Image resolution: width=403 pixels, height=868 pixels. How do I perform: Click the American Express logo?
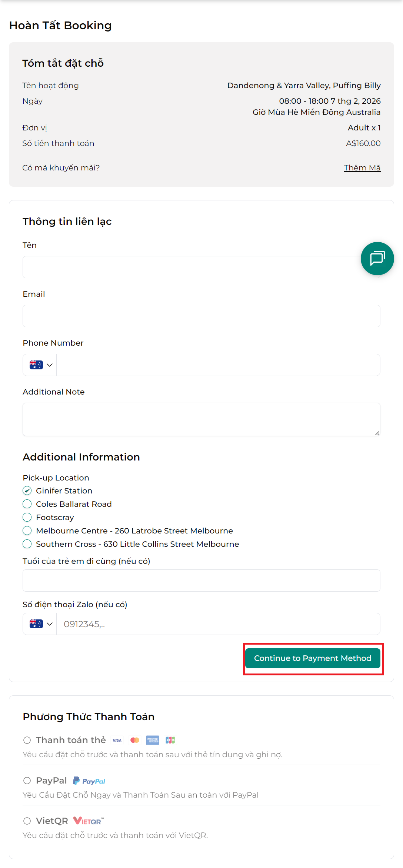point(153,740)
